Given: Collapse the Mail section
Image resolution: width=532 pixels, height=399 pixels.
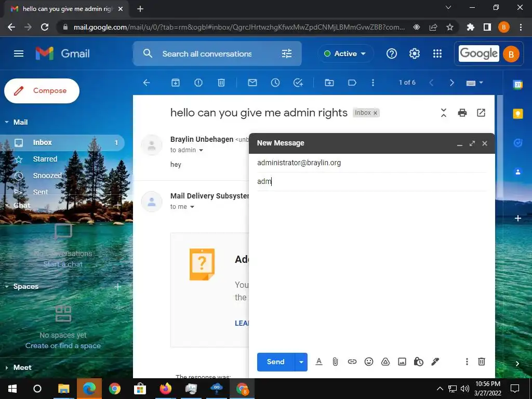Looking at the screenshot, I should (x=7, y=122).
